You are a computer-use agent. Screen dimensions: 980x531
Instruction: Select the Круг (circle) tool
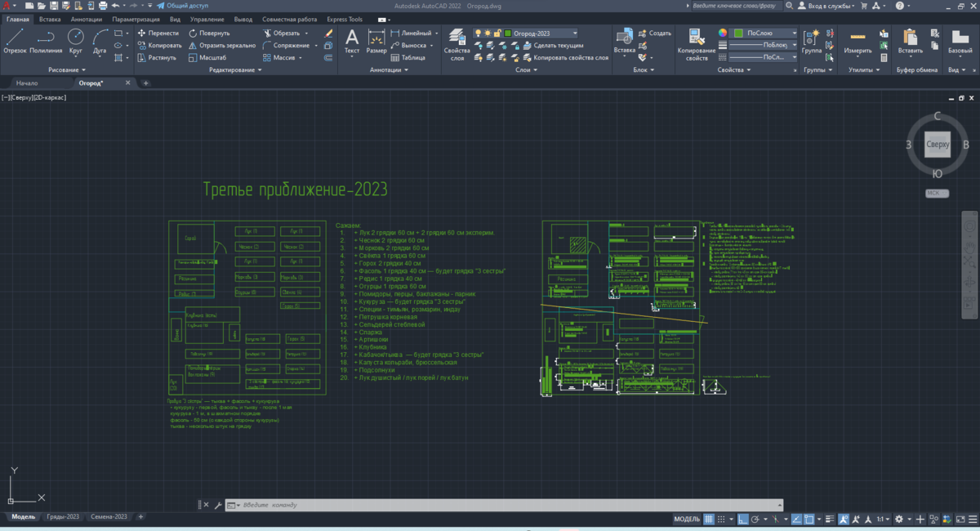point(76,41)
